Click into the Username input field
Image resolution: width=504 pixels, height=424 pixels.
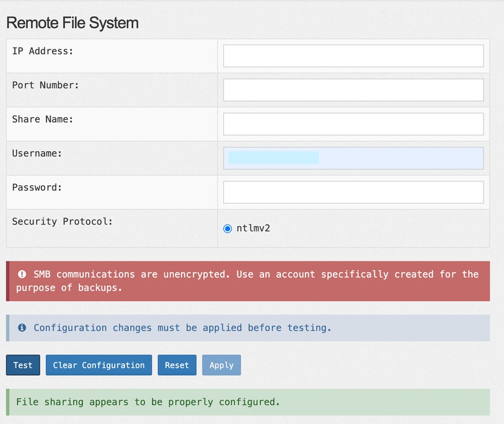[x=353, y=158]
